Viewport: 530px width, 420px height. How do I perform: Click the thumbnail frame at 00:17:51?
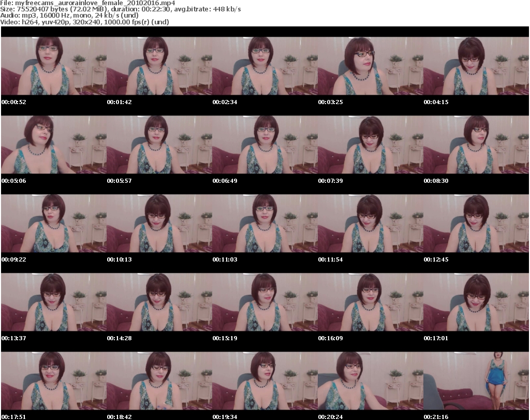click(x=54, y=381)
